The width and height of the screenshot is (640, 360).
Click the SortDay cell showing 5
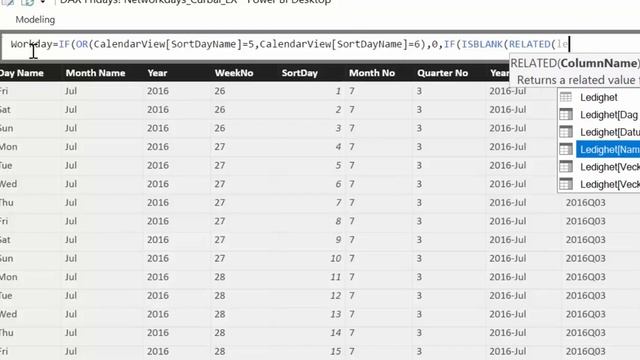(338, 166)
